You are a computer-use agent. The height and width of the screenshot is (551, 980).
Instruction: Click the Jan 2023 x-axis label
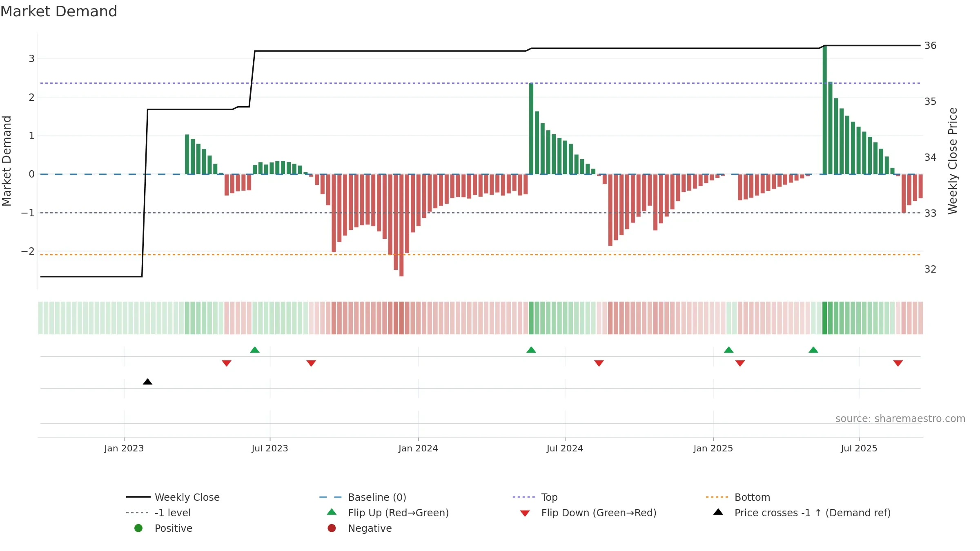124,448
